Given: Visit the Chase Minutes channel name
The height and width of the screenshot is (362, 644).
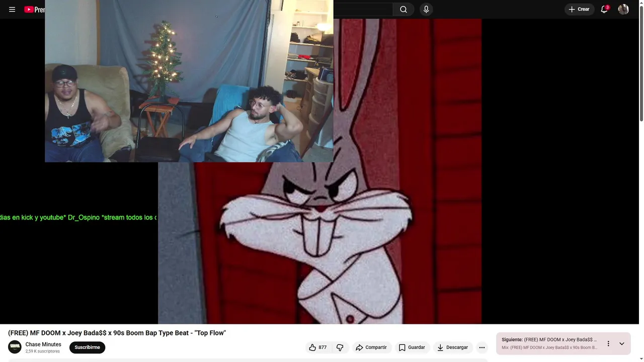Looking at the screenshot, I should pos(43,344).
